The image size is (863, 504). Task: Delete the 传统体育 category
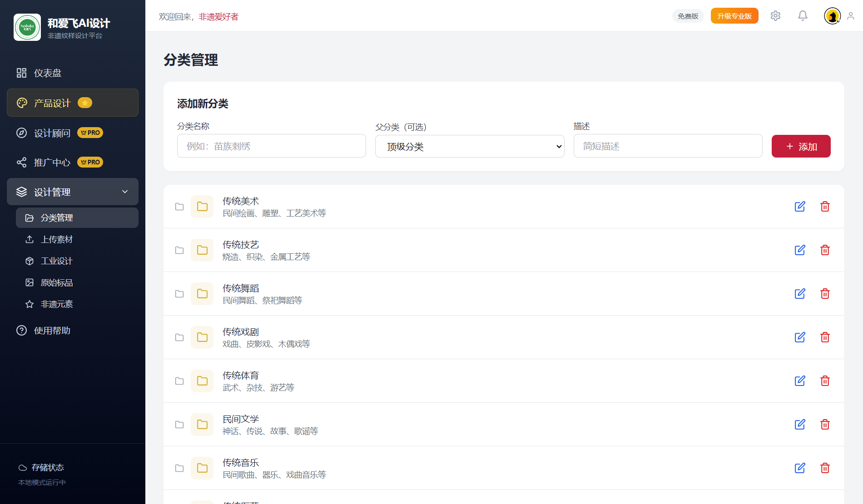825,381
